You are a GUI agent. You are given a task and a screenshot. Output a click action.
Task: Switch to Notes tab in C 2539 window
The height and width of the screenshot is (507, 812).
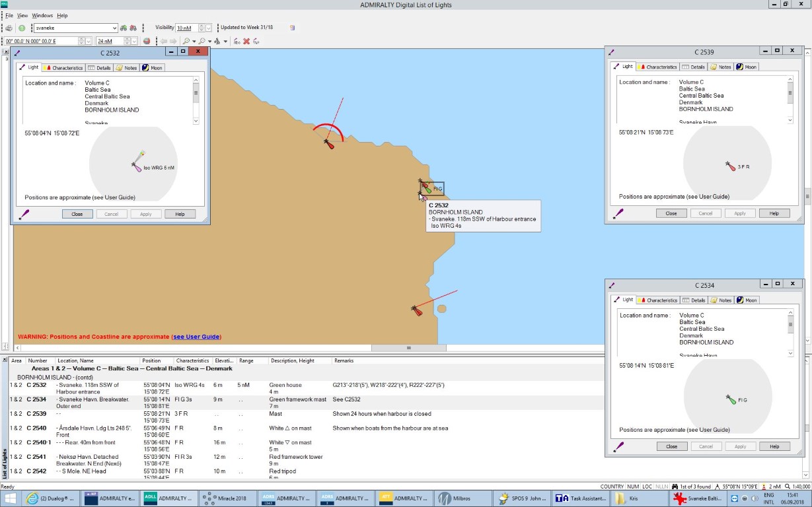pos(721,67)
